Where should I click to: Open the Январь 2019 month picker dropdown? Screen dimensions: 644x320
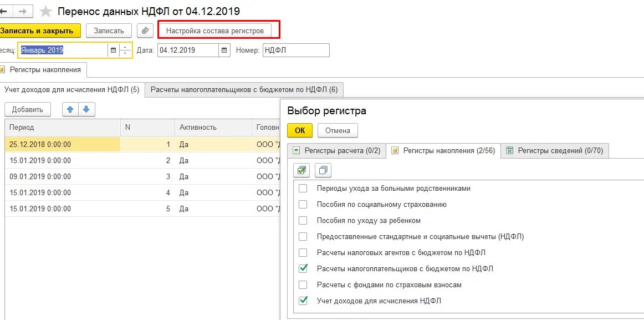pyautogui.click(x=114, y=50)
